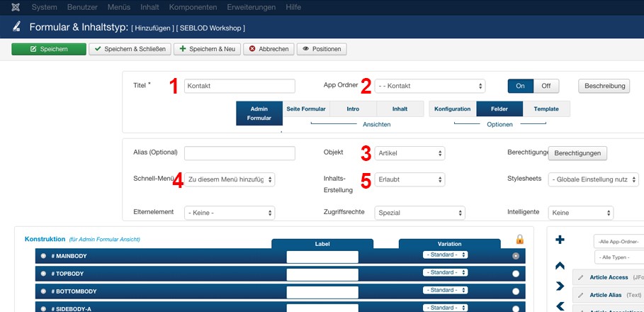Click pencil icon beside Article Access
644x312 pixels.
point(580,277)
